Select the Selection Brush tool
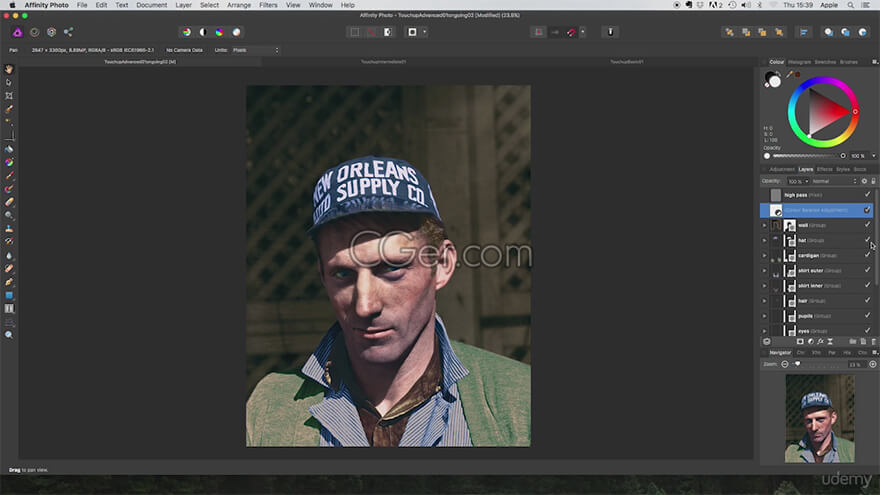880x495 pixels. pos(9,109)
